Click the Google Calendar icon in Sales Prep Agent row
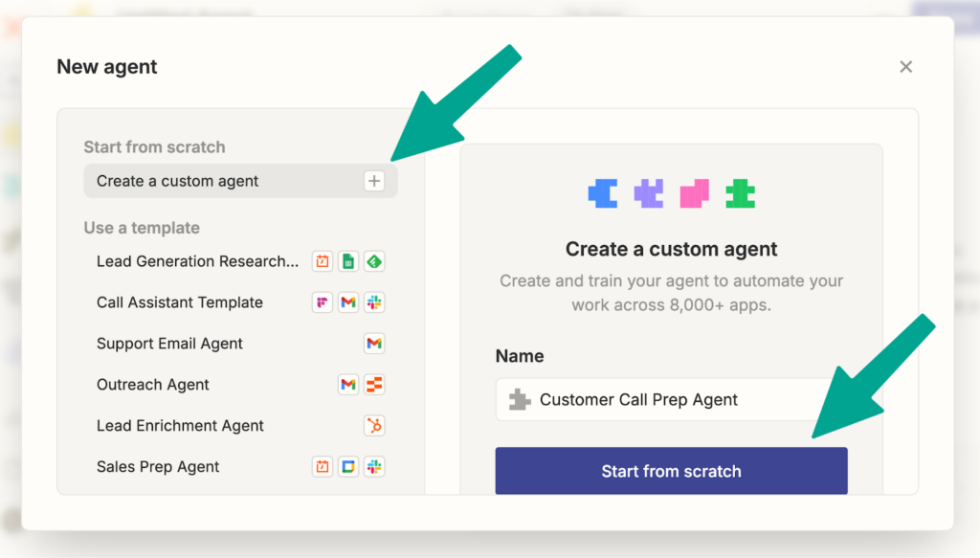 tap(348, 467)
